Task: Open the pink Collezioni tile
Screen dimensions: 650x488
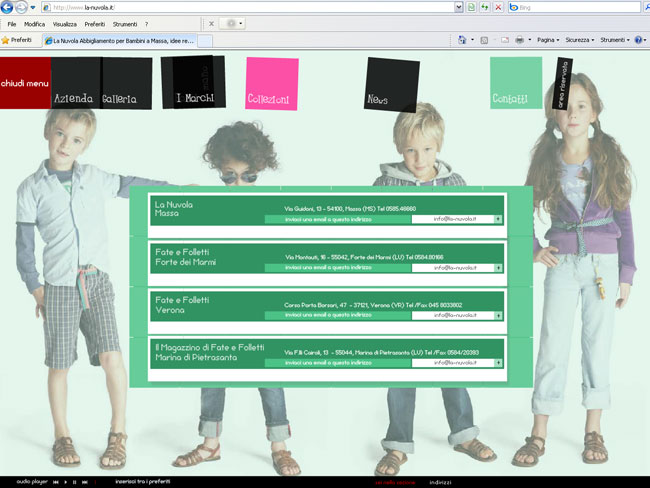Action: tap(272, 84)
